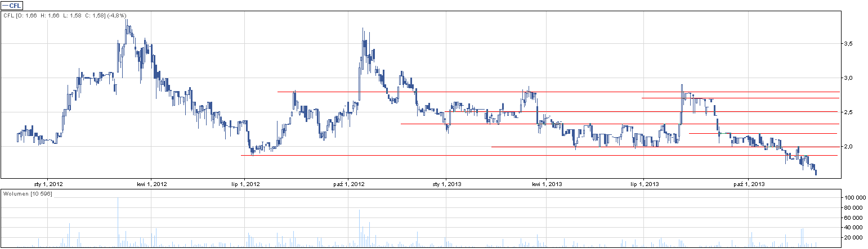The height and width of the screenshot is (249, 868).
Task: Click the 3,0 price axis label
Action: [x=847, y=78]
